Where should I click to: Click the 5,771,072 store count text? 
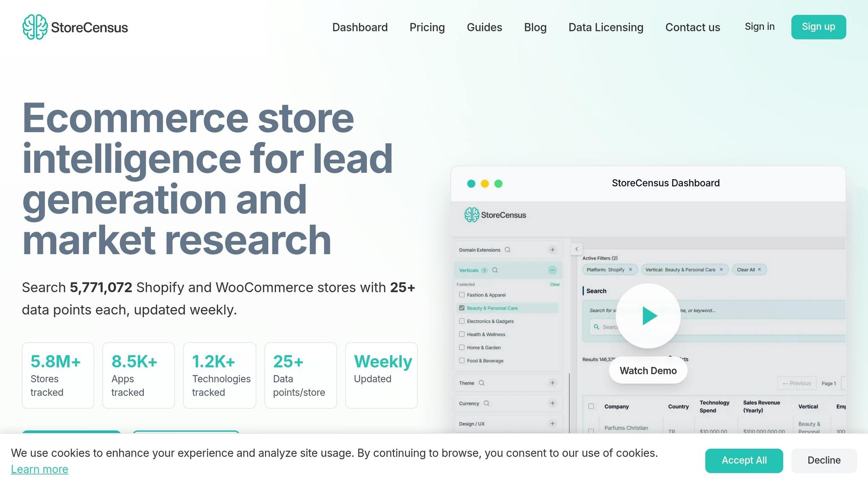point(101,287)
